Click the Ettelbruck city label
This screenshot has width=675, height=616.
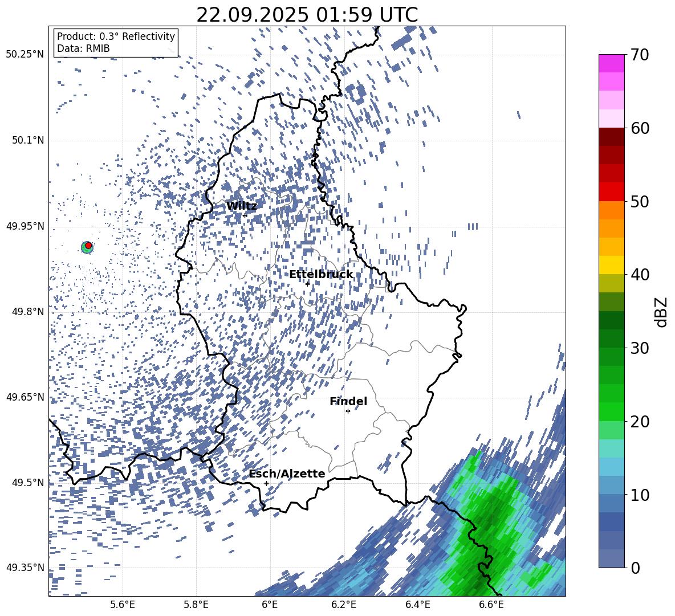pos(321,275)
